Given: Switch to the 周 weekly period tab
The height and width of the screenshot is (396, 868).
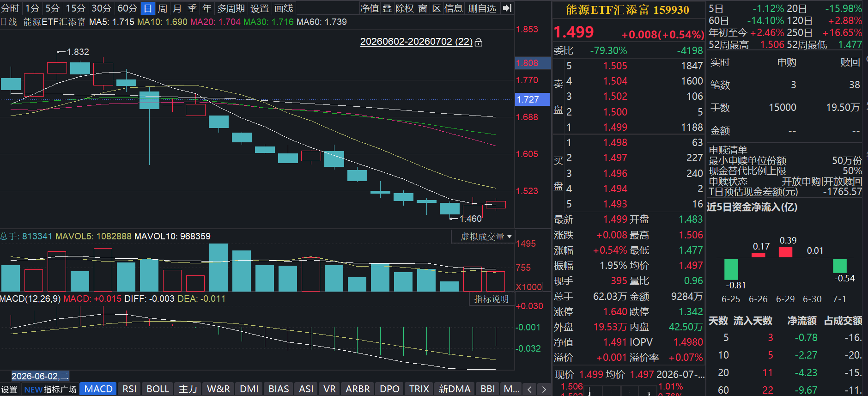Looking at the screenshot, I should click(x=162, y=8).
